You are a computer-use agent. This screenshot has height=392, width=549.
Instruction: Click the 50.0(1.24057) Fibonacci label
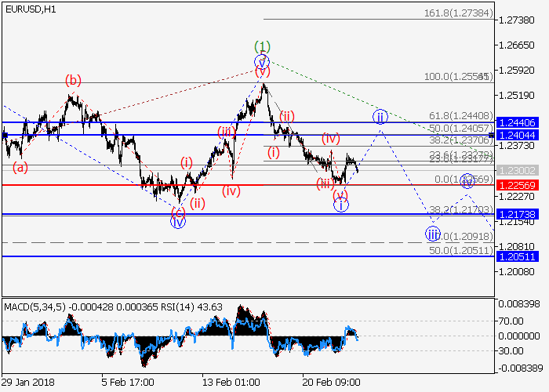pos(461,128)
